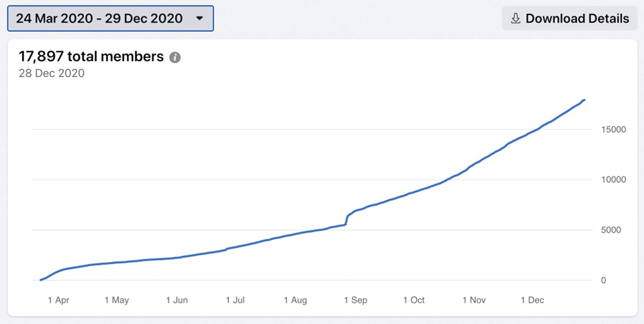Click the download arrow icon

pyautogui.click(x=515, y=18)
